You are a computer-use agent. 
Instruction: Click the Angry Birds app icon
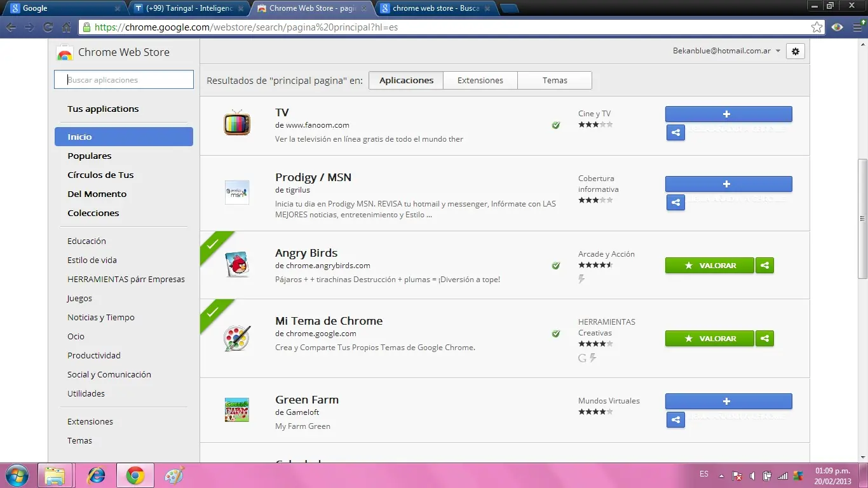(237, 264)
